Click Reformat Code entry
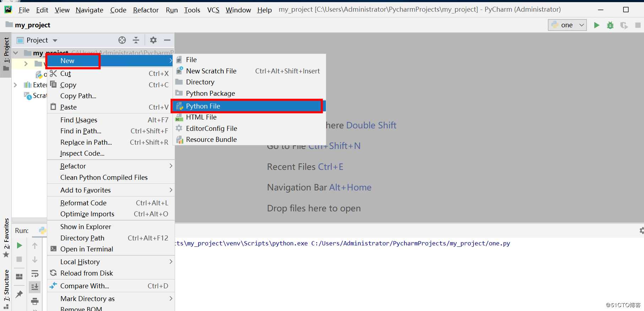Viewport: 644px width, 311px height. (x=111, y=203)
